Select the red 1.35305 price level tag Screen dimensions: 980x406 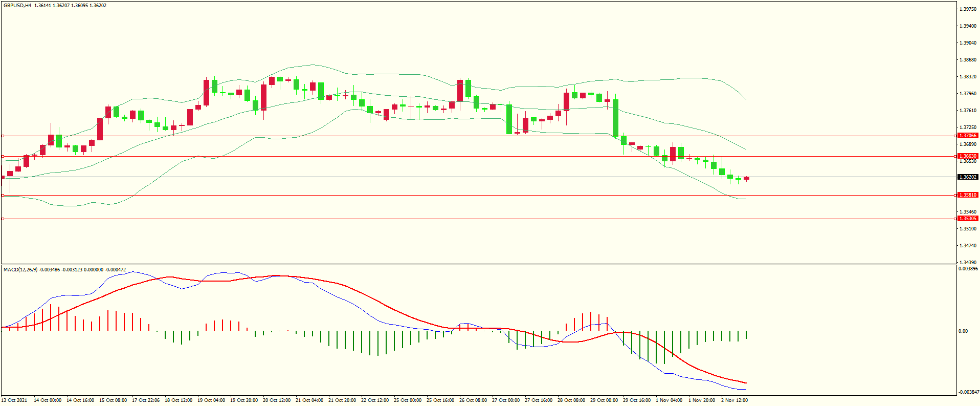[x=967, y=219]
